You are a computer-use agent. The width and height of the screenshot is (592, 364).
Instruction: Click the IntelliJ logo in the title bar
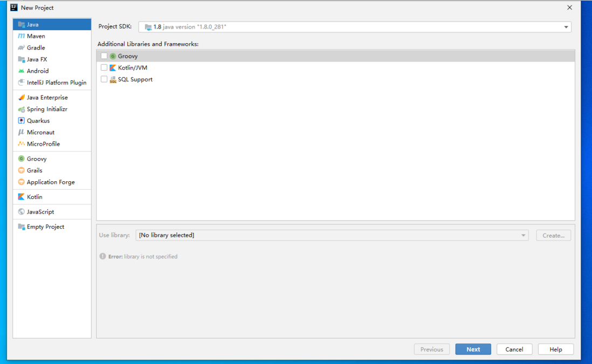14,8
